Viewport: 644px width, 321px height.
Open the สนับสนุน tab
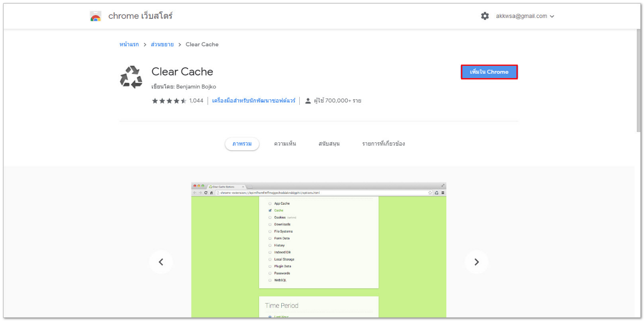(329, 144)
